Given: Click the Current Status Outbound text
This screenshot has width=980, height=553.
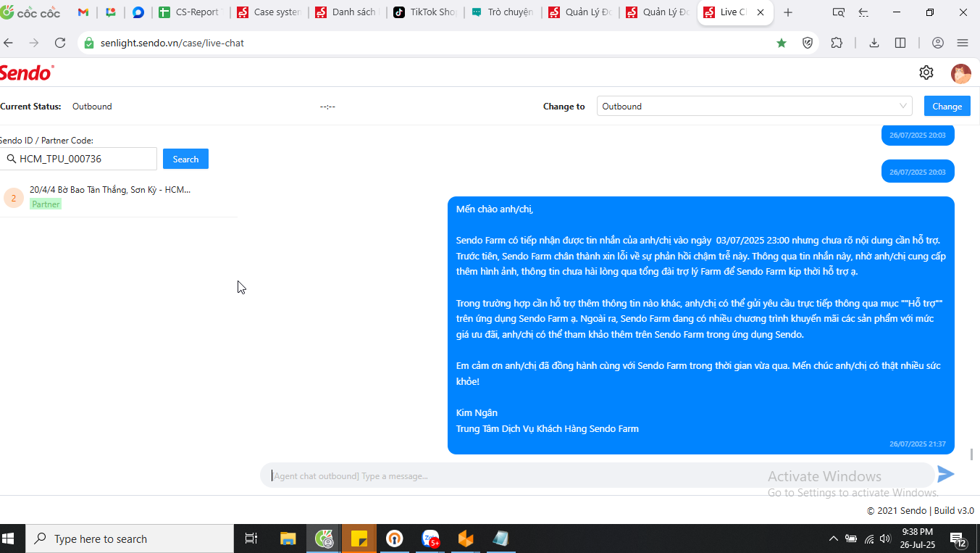Looking at the screenshot, I should 92,107.
